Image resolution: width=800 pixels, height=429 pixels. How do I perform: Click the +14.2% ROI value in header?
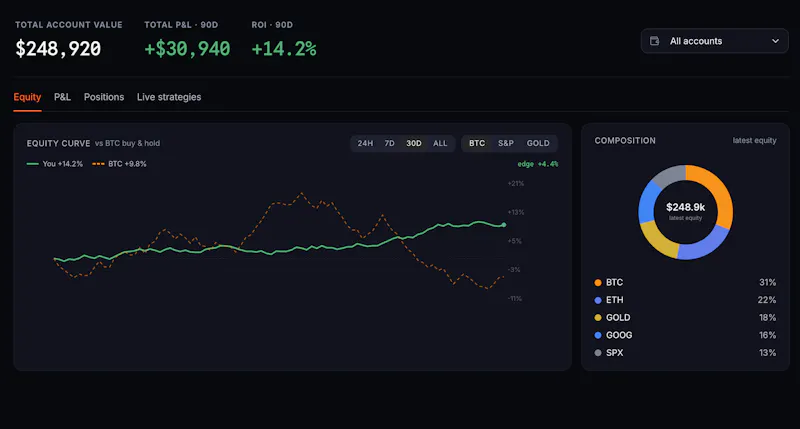point(284,49)
